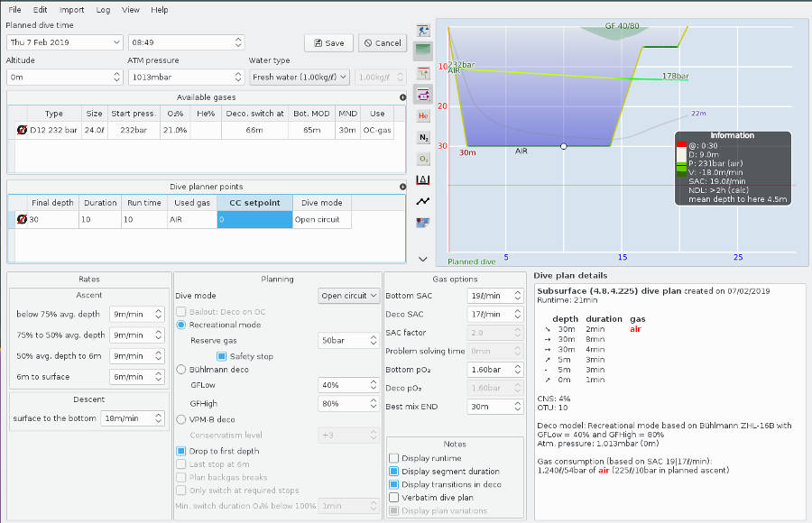812x523 pixels.
Task: Open the Log menu
Action: tap(103, 10)
